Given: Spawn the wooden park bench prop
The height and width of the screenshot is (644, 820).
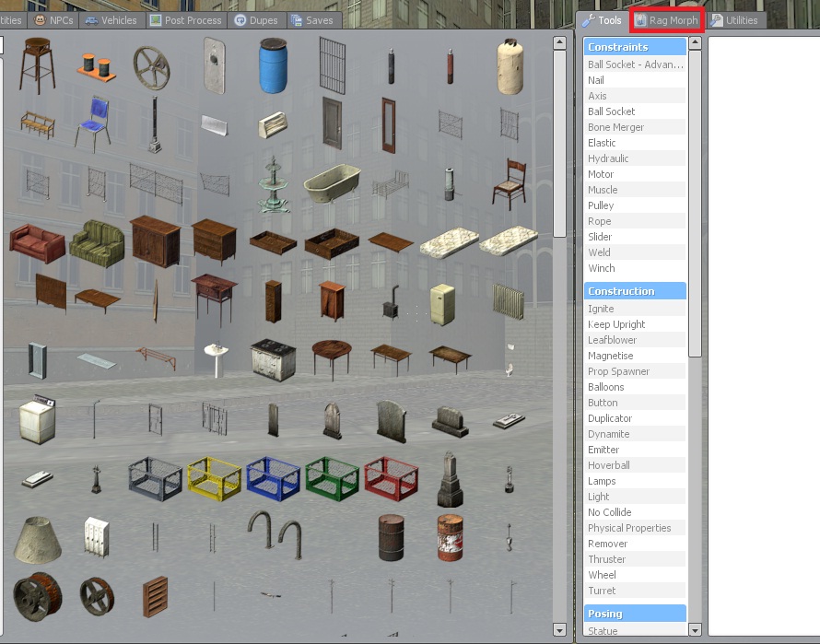Looking at the screenshot, I should tap(37, 124).
